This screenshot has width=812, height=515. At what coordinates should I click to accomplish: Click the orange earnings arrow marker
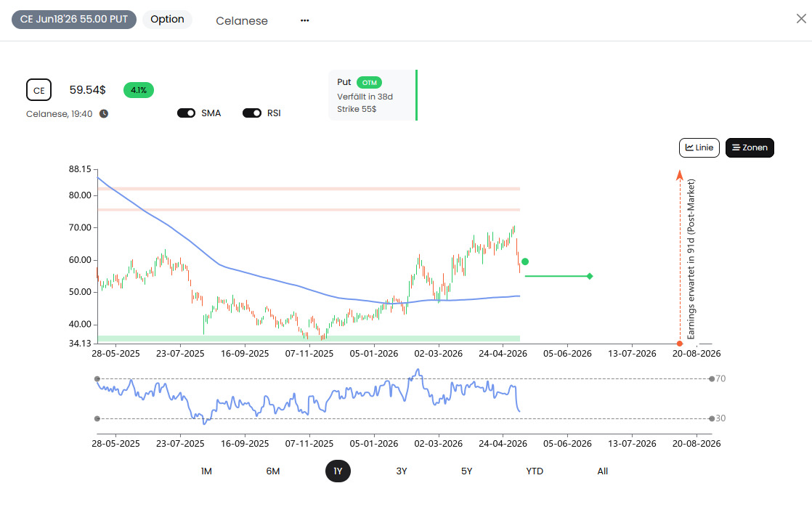point(679,175)
